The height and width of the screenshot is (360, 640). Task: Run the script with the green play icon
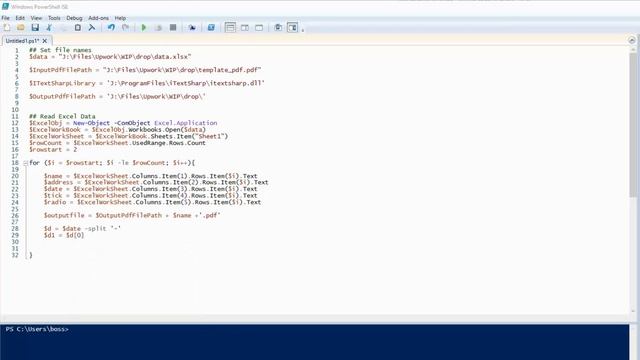144,28
